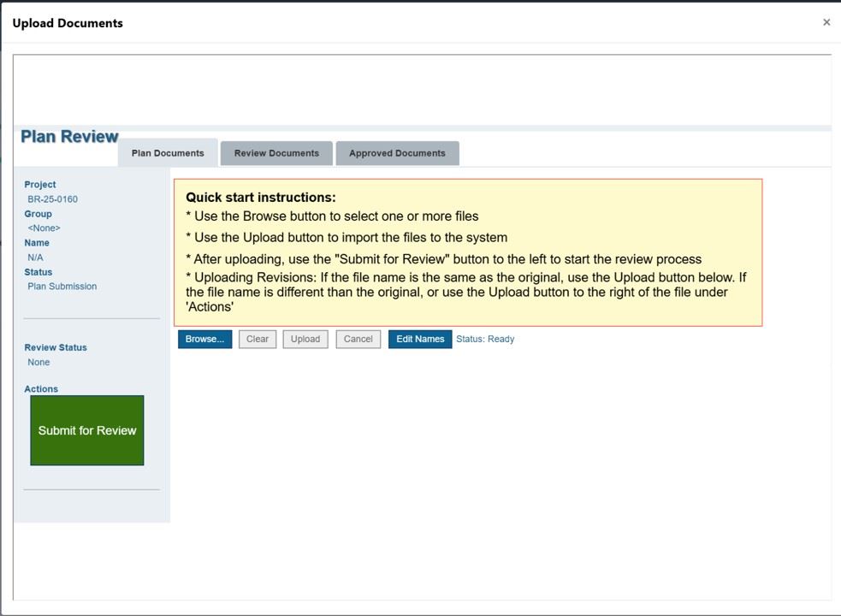Image resolution: width=841 pixels, height=616 pixels.
Task: Hit the Upload button beside Clear
Action: point(305,339)
